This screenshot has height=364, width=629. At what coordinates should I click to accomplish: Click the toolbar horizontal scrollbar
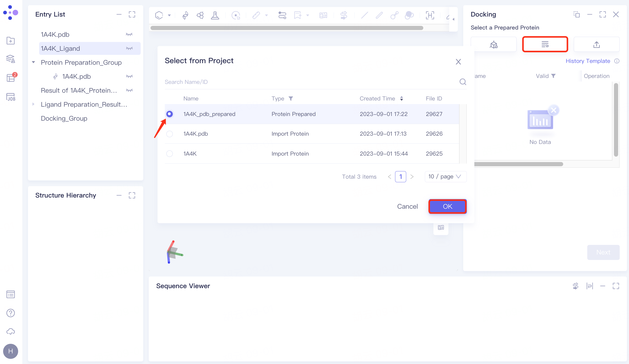tap(287, 28)
